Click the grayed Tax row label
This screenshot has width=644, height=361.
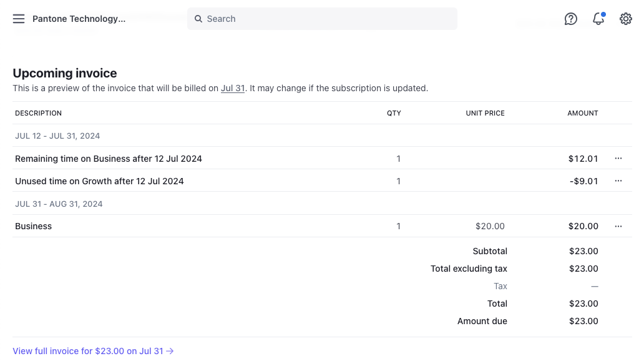[x=500, y=285]
